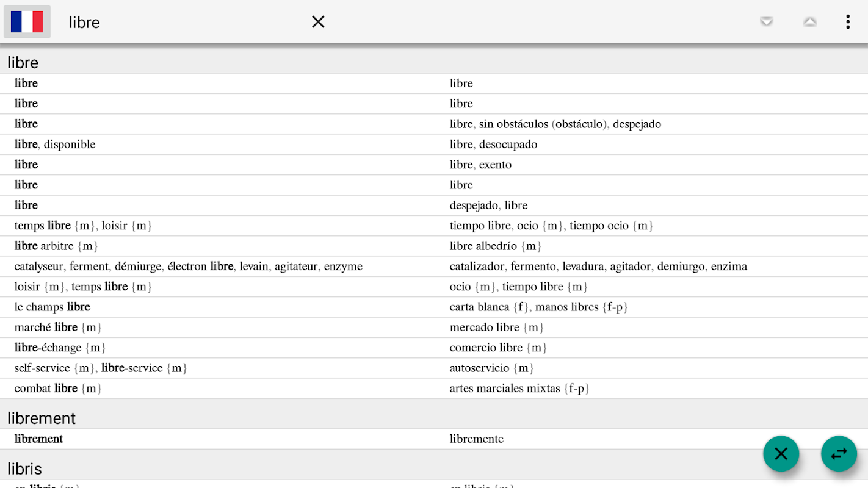Tap the translation "artes marciales mixtas {f-p}"
This screenshot has height=488, width=868.
pos(519,389)
